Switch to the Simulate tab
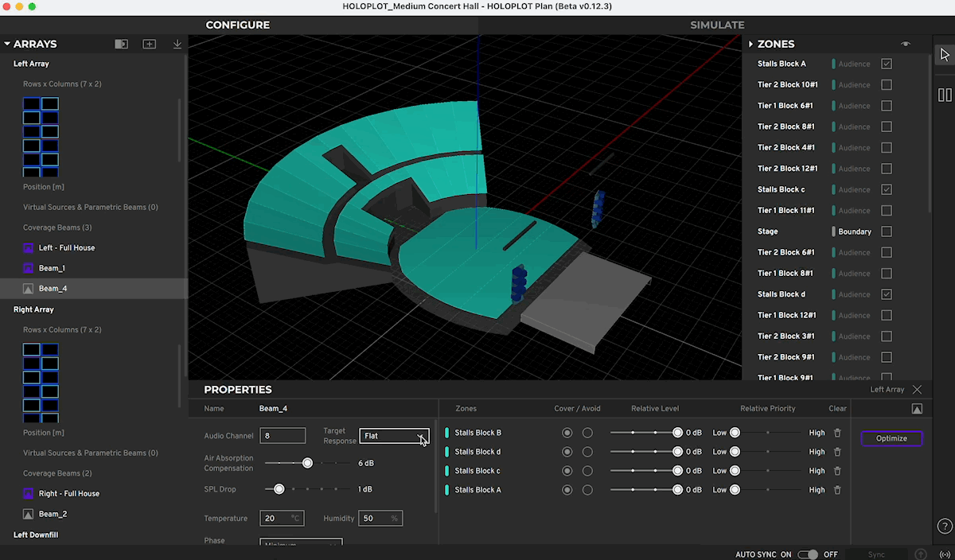 (717, 25)
